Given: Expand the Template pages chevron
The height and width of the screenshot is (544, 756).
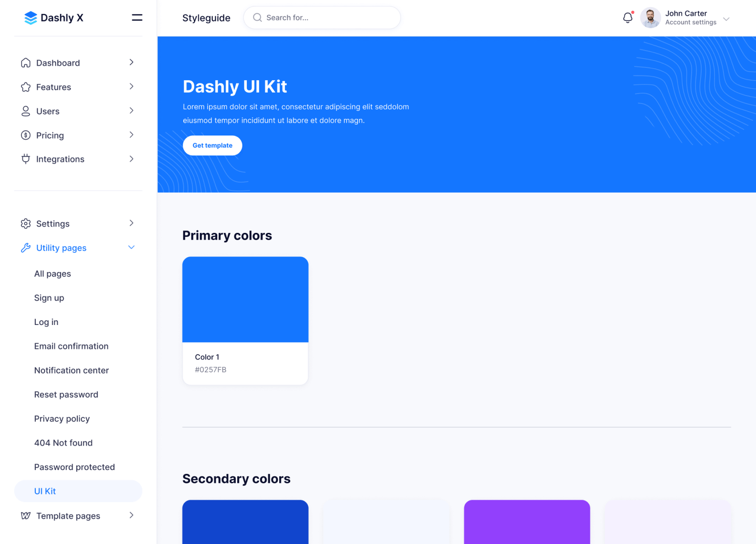Looking at the screenshot, I should (x=131, y=515).
